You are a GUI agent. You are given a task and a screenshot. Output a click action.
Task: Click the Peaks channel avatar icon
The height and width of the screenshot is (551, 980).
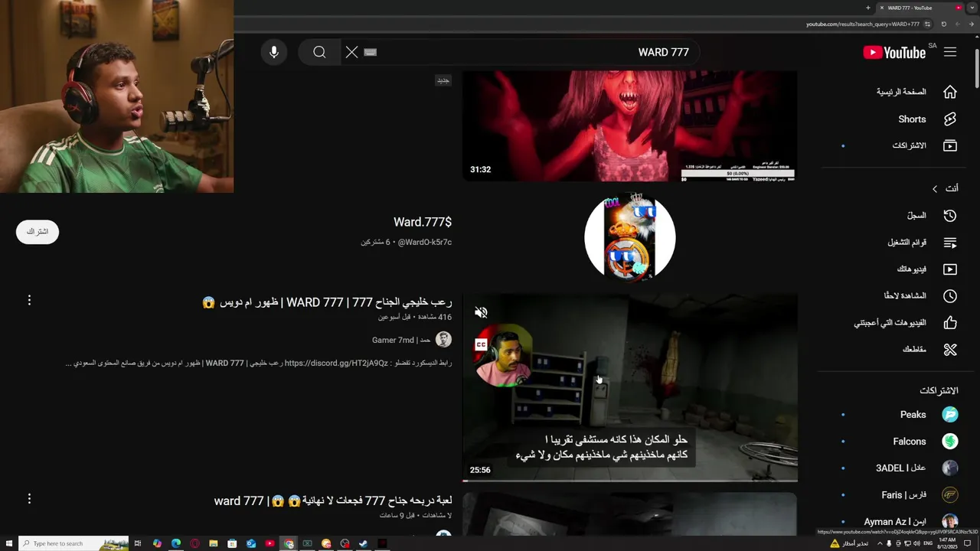pos(950,415)
